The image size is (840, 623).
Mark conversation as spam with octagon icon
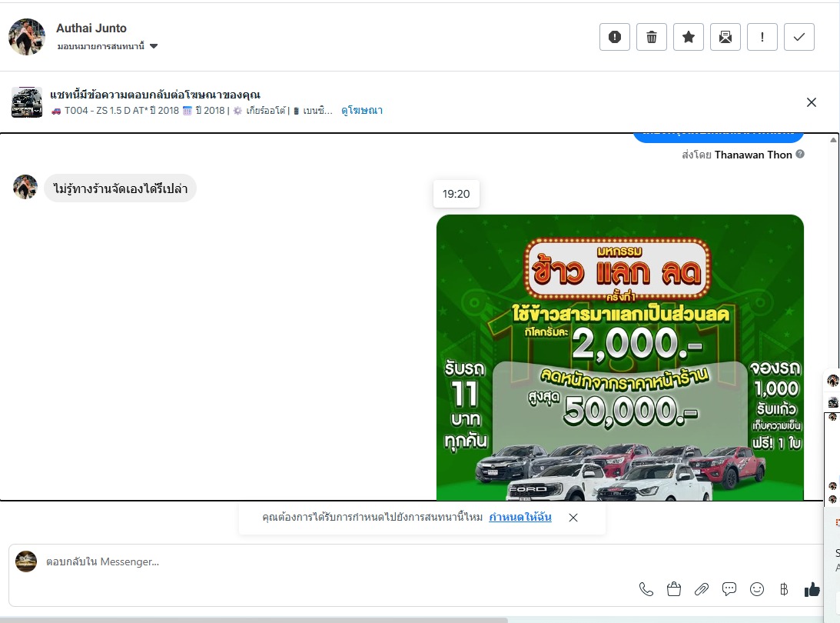point(615,37)
